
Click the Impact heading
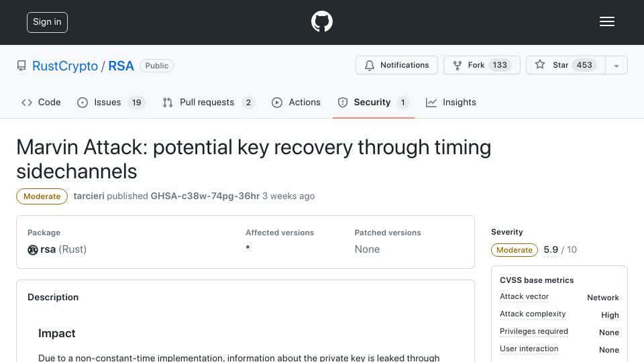pyautogui.click(x=56, y=333)
